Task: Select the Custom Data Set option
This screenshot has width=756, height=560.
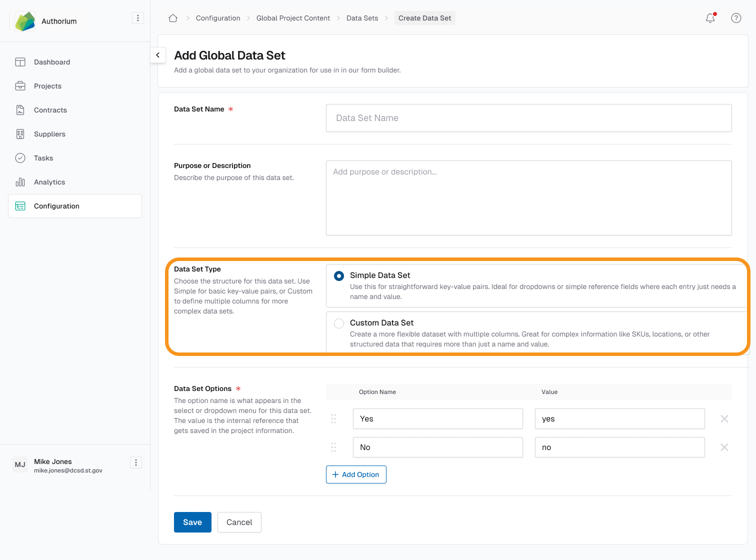Action: point(339,323)
